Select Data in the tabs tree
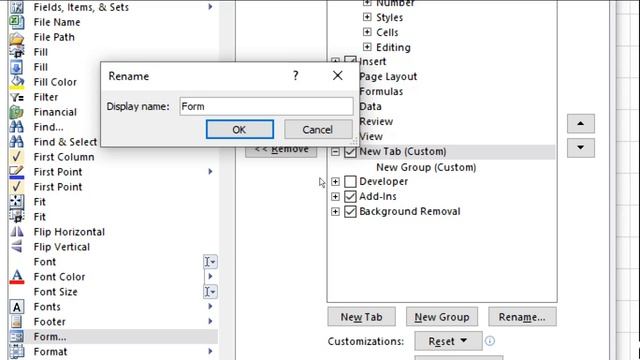The width and height of the screenshot is (640, 360). pyautogui.click(x=370, y=107)
